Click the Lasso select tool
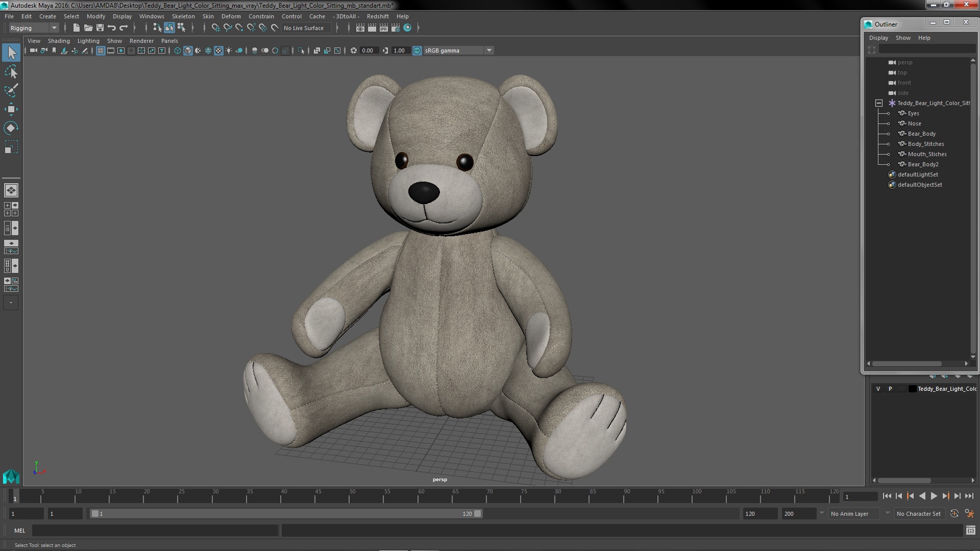 point(11,72)
